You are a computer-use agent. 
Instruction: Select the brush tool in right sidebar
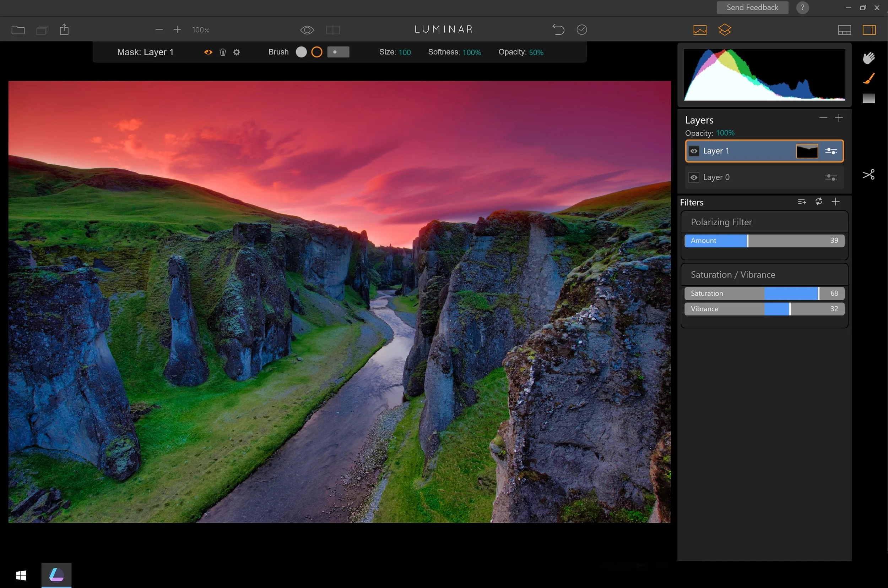tap(868, 78)
